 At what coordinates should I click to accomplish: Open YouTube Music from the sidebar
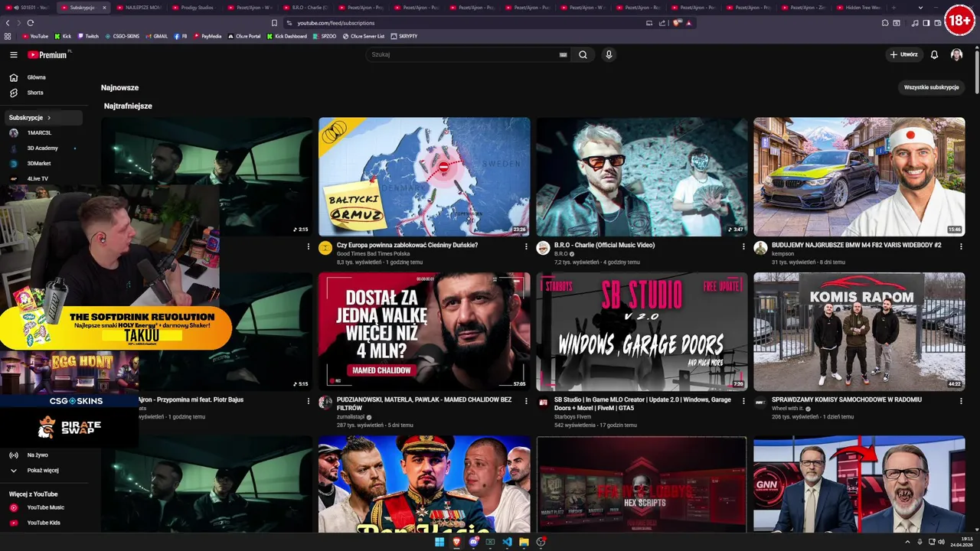(x=44, y=507)
